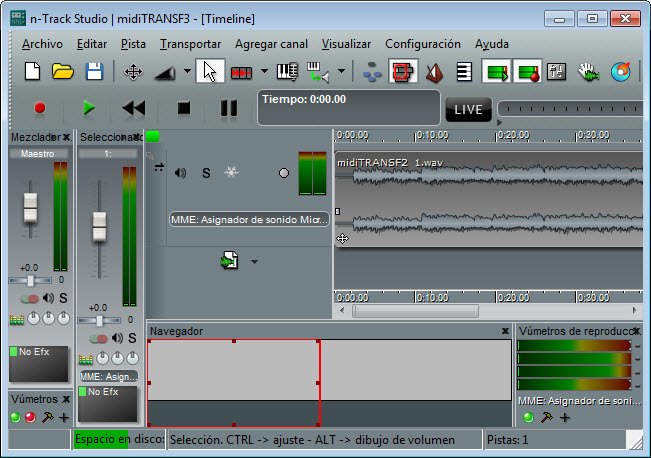Open the mixer faders icon
Image resolution: width=651 pixels, height=458 pixels.
coord(556,71)
